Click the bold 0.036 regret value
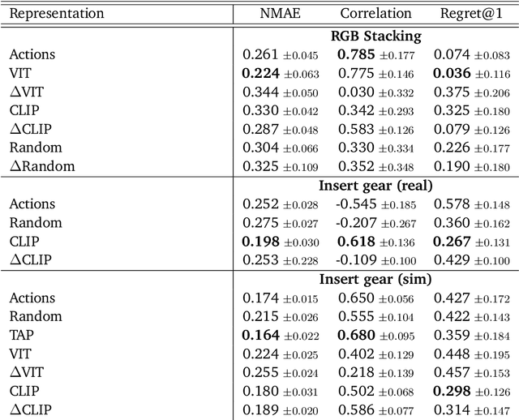This screenshot has width=519, height=420. 451,73
